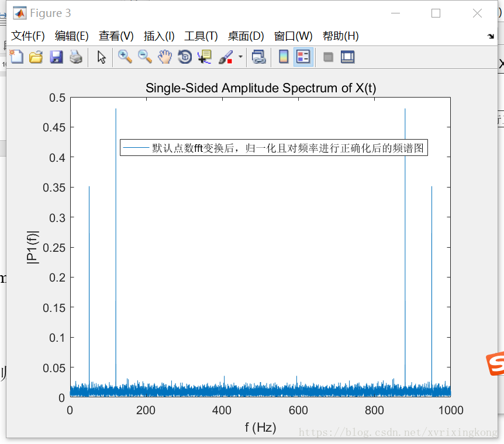Screen dimensions: 504x444
Task: Open brush color dropdown arrow
Action: point(240,57)
